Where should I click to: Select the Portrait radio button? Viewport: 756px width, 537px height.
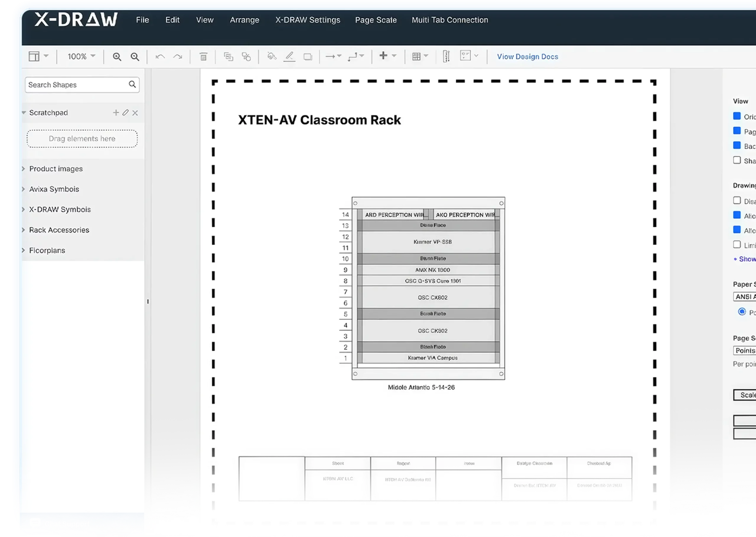(x=742, y=312)
